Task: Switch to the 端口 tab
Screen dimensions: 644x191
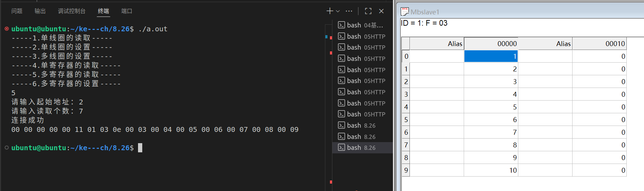Action: (127, 11)
